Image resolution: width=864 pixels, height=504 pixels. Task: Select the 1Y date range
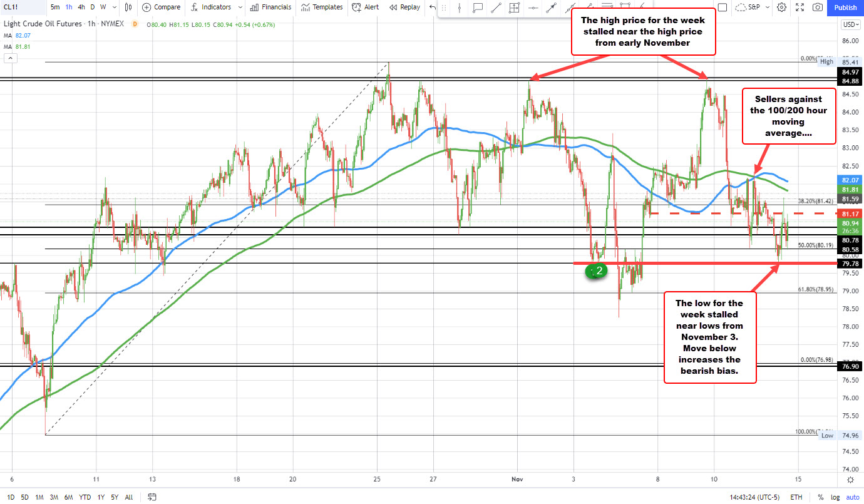coord(101,497)
